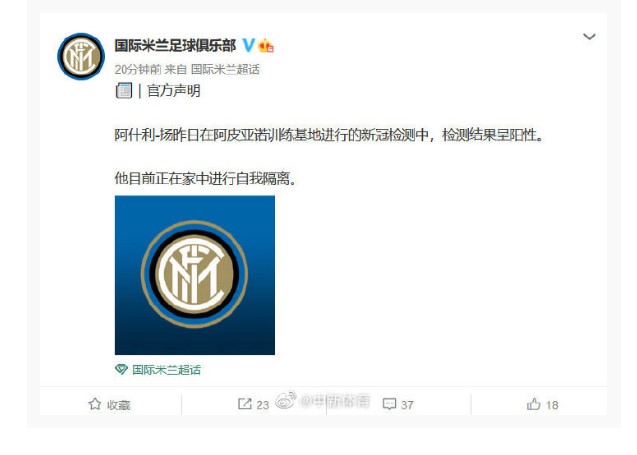Click the post timestamp 20分钟前

tap(138, 69)
